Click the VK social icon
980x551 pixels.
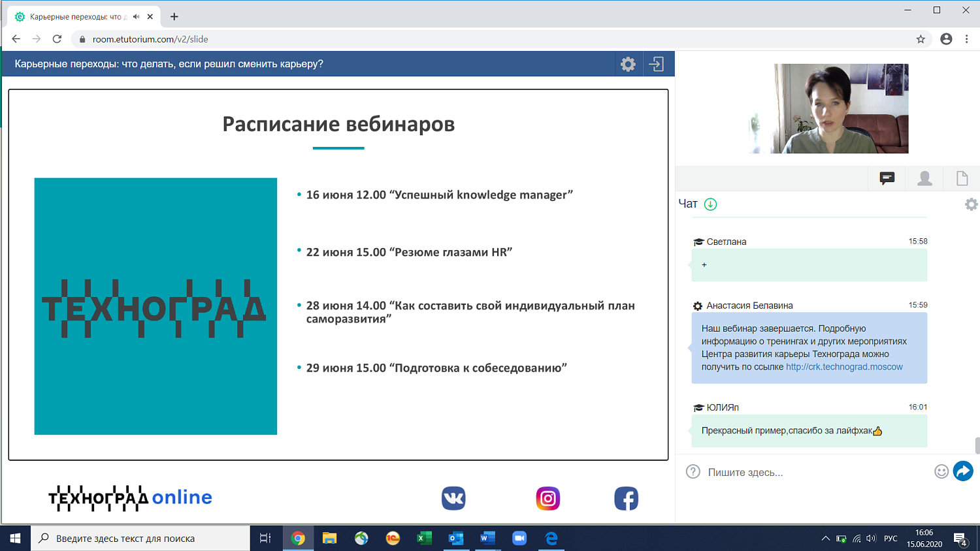point(453,498)
